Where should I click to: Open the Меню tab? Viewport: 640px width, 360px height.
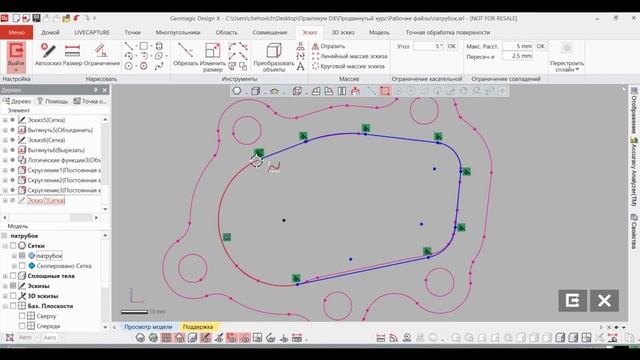[x=16, y=32]
